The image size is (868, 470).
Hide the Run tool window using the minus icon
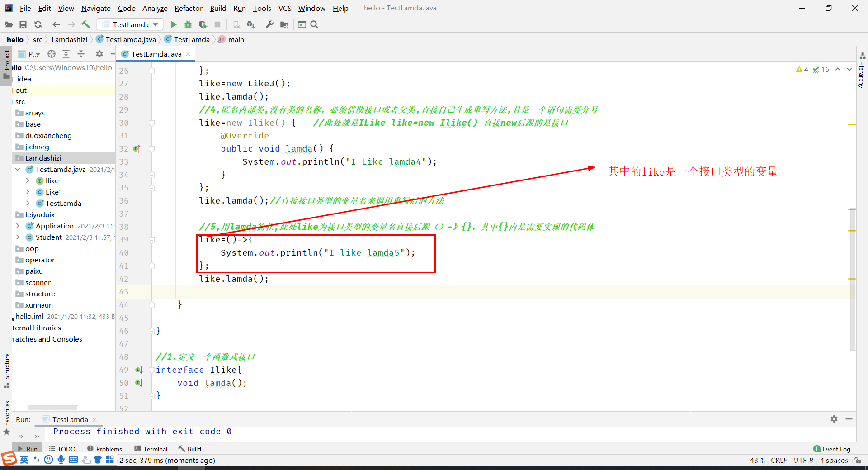pyautogui.click(x=849, y=419)
